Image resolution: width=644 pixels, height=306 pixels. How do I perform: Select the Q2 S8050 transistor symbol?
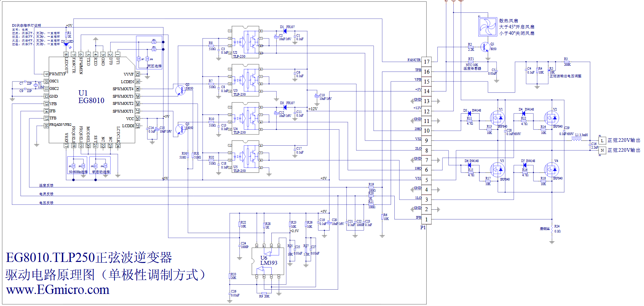181,90
